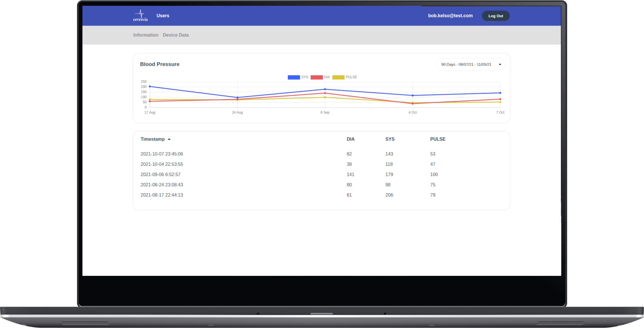Click the dropdown arrow beside the date range
Viewport: 644px width, 328px height.
pos(499,64)
